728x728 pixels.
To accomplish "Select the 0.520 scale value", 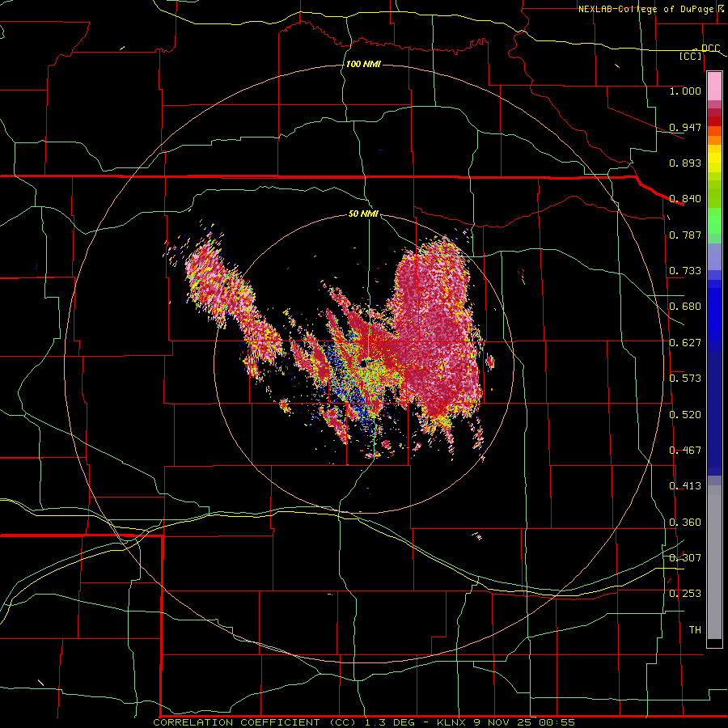I will pyautogui.click(x=685, y=415).
